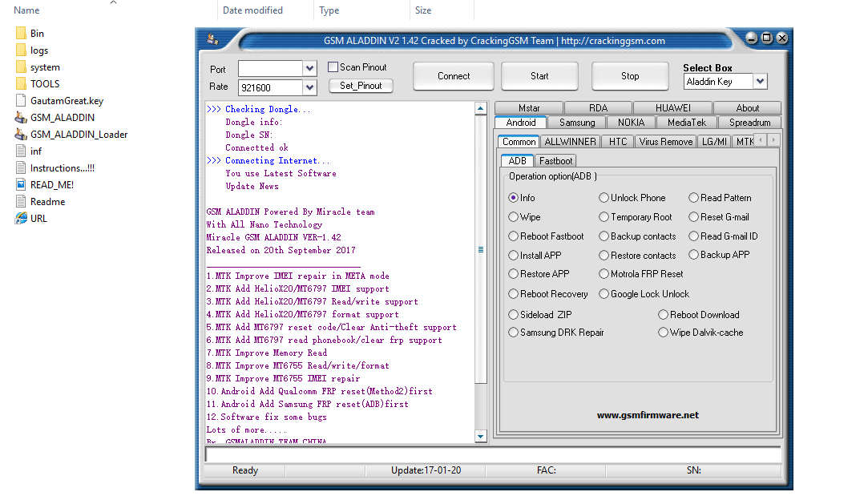868x500 pixels.
Task: Open the logs folder icon
Action: pos(21,50)
